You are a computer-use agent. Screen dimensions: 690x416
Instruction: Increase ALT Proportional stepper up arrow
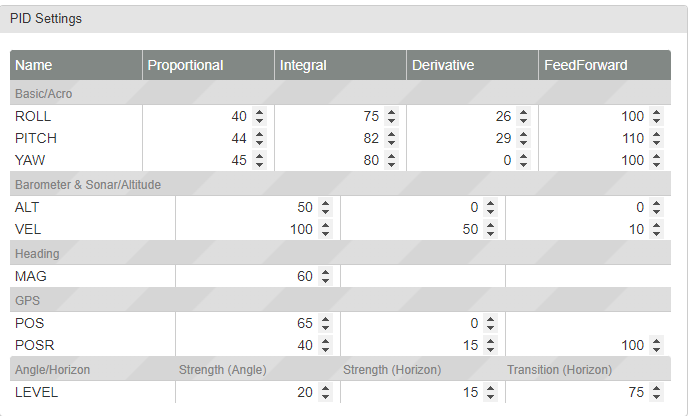[x=325, y=203]
